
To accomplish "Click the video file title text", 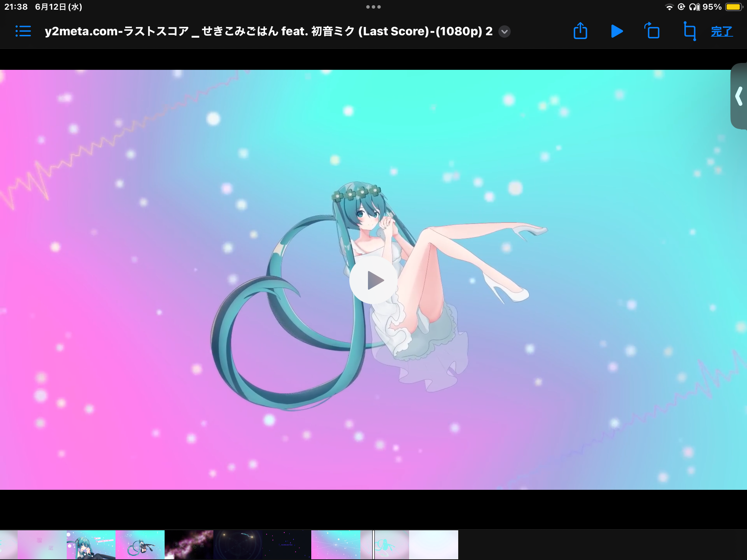I will (x=268, y=31).
